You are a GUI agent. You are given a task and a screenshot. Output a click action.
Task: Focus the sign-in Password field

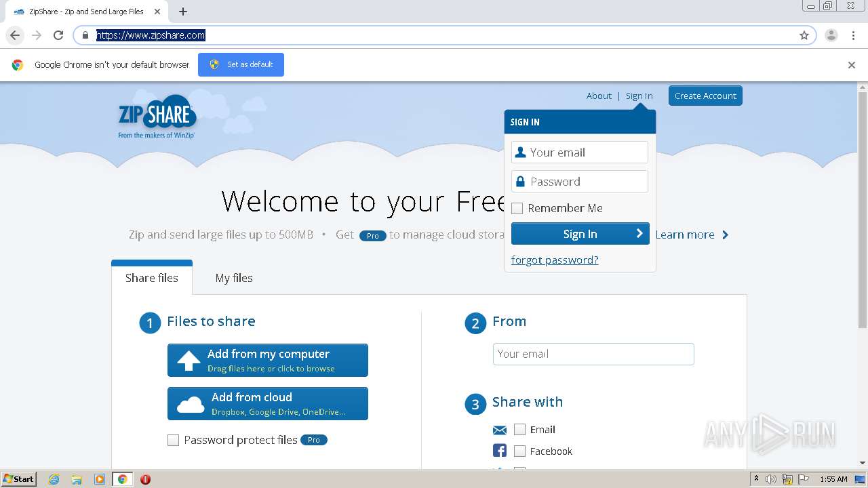[x=580, y=182]
